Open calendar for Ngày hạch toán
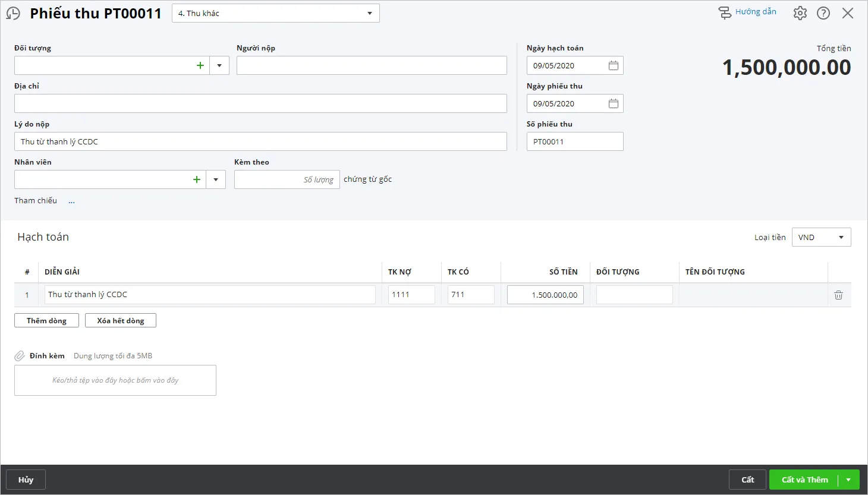This screenshot has height=495, width=868. click(x=613, y=65)
